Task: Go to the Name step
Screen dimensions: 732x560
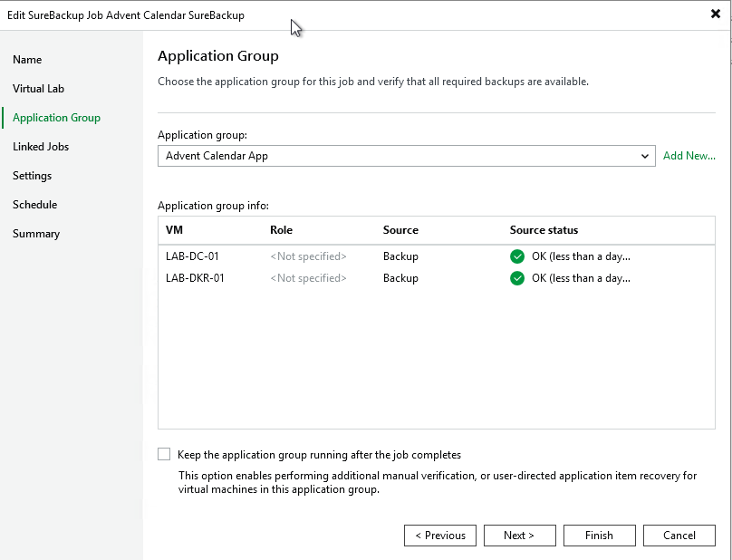Action: click(27, 60)
